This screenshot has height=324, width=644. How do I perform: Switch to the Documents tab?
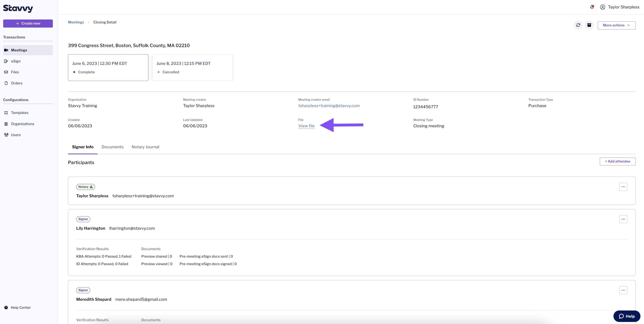pos(113,147)
